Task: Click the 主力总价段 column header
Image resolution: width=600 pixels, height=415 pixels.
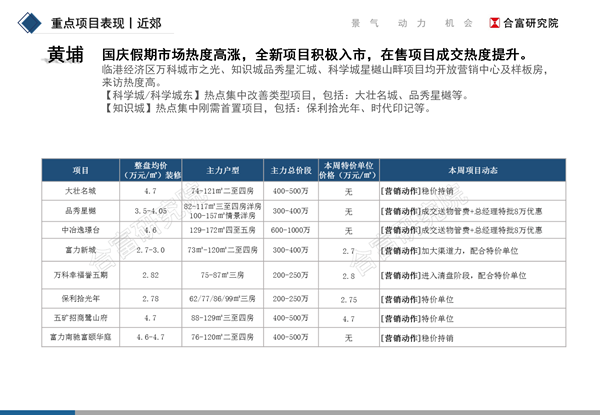Action: 291,170
